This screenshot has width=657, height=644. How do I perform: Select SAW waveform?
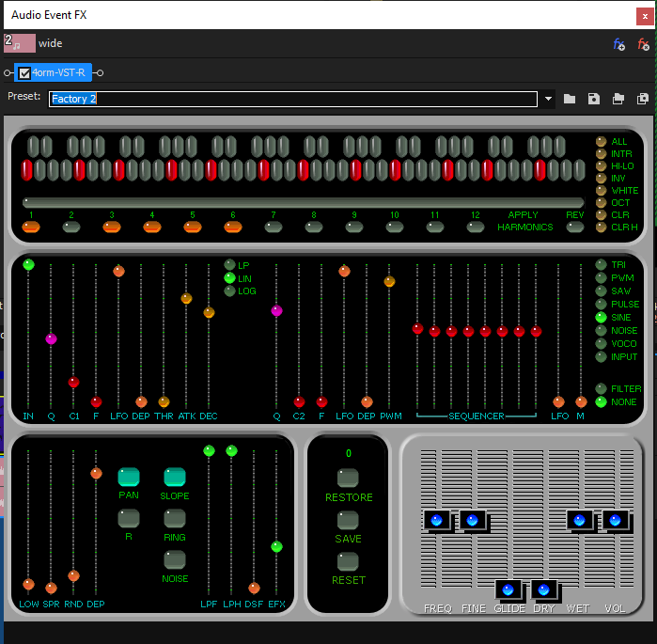(x=601, y=291)
